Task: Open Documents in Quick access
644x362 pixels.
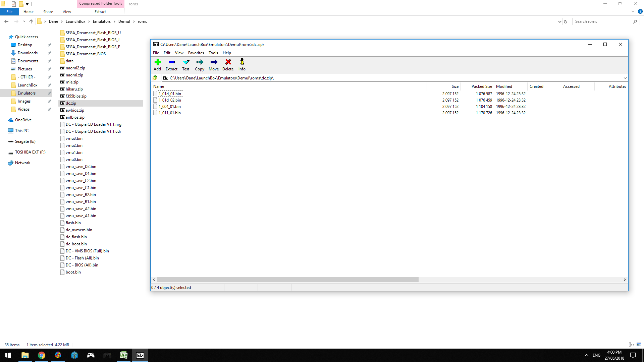Action: [x=28, y=61]
